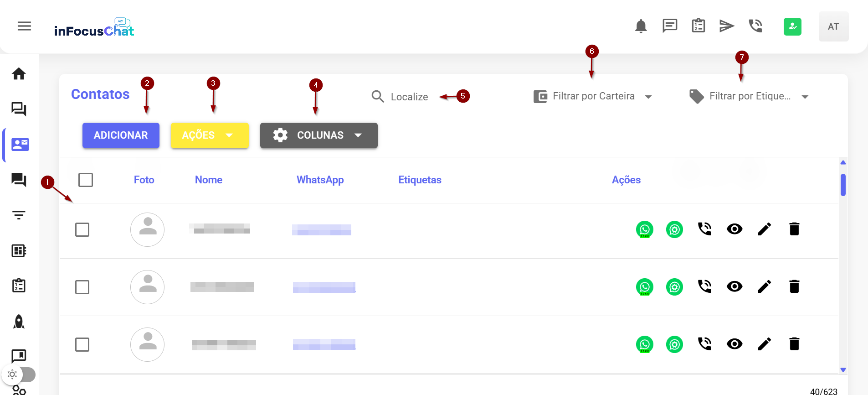Open the hamburger menu icon
This screenshot has width=868, height=395.
(24, 26)
